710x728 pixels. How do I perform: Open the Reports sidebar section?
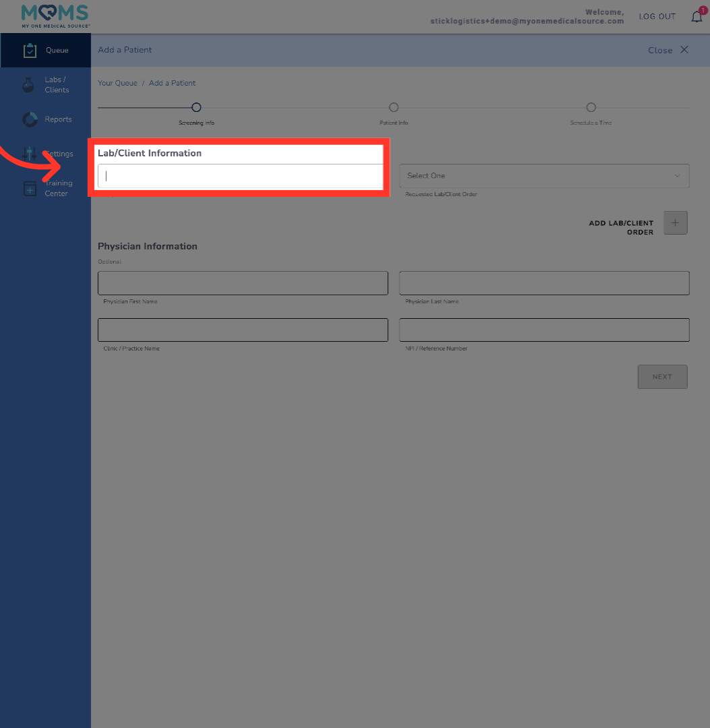tap(46, 119)
